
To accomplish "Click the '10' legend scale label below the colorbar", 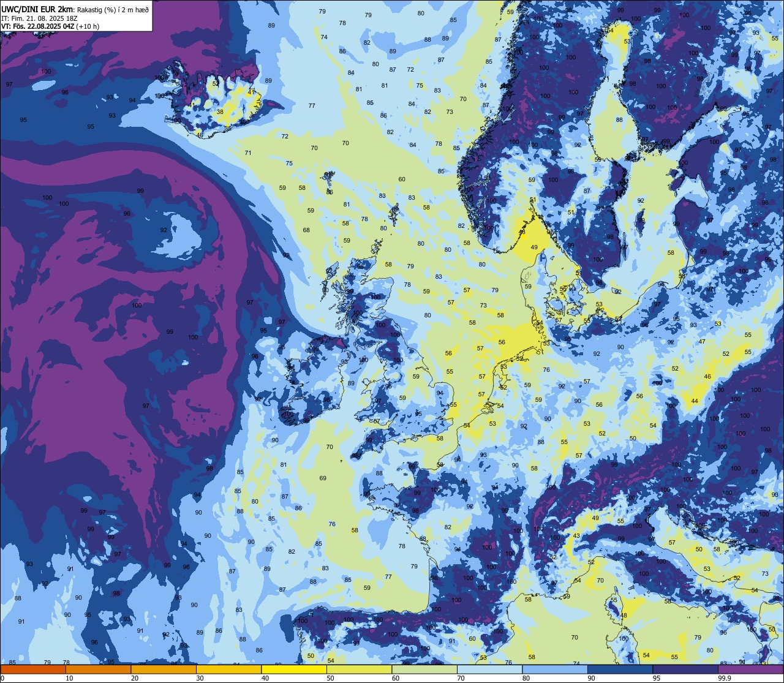I will pyautogui.click(x=69, y=678).
